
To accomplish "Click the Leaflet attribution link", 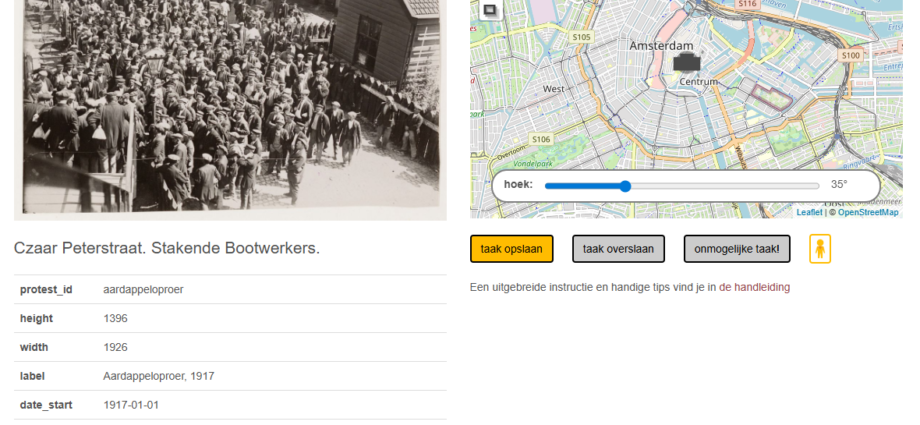I will point(809,212).
